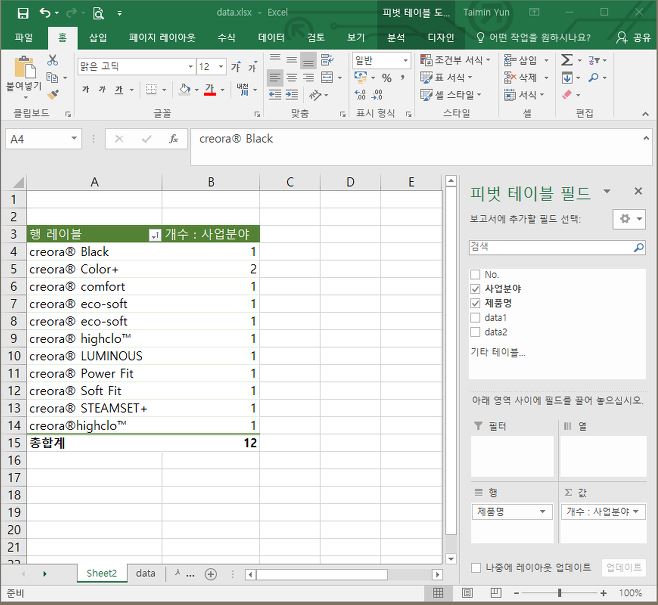Screen dimensions: 658x605
Task: Open the insert function fx dialog
Action: click(174, 139)
